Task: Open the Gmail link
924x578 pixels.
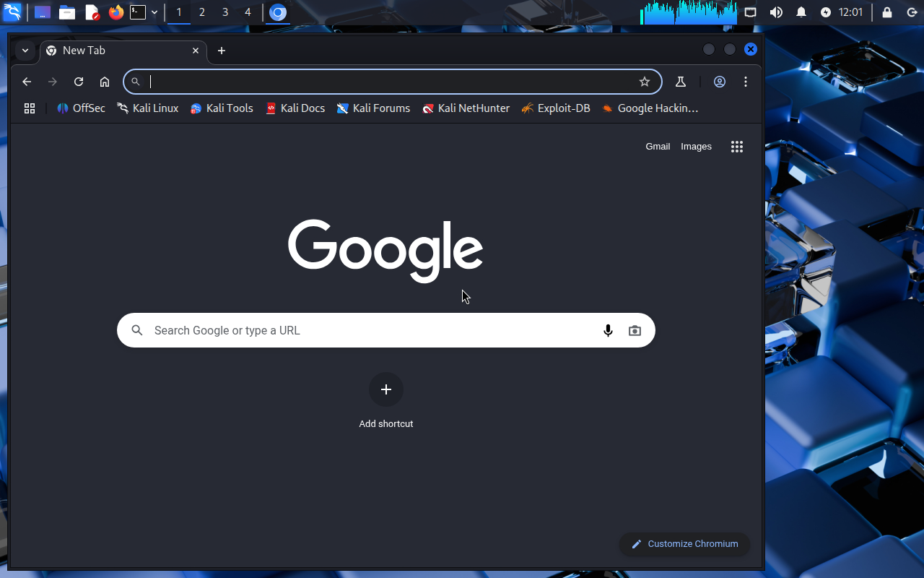Action: coord(658,147)
